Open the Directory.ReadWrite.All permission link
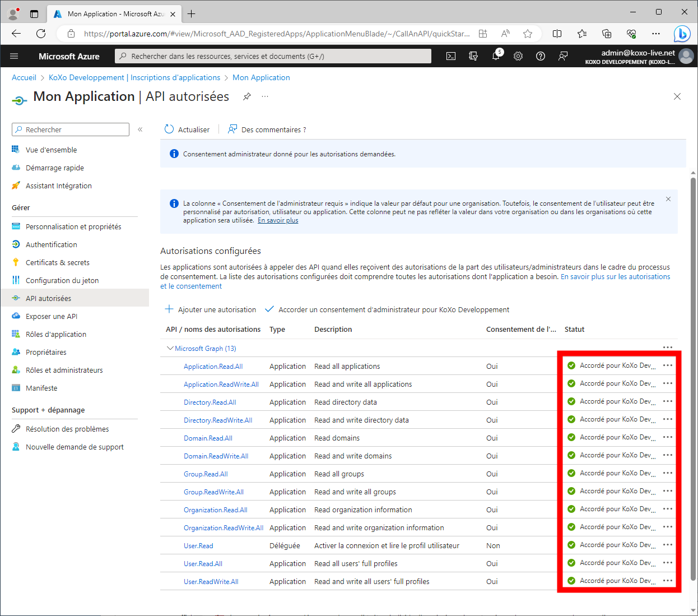 [x=218, y=420]
